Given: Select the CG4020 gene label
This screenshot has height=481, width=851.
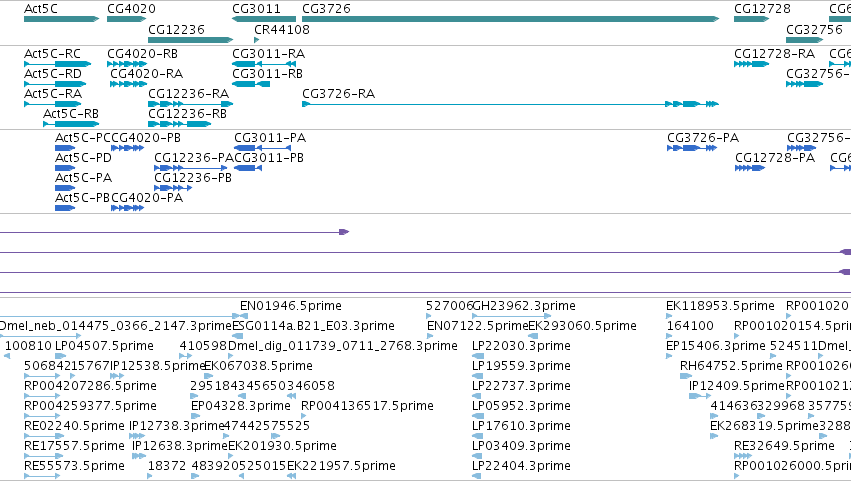Looking at the screenshot, I should [x=131, y=9].
